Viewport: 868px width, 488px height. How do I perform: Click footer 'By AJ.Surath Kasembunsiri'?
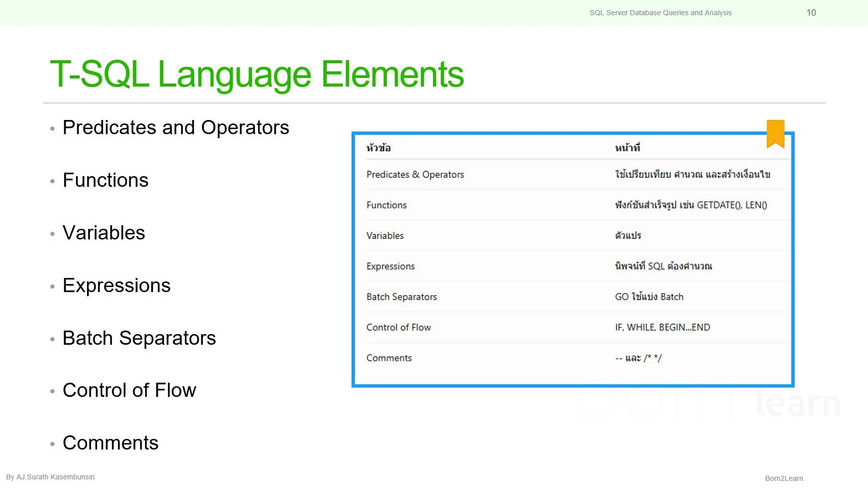pyautogui.click(x=50, y=477)
